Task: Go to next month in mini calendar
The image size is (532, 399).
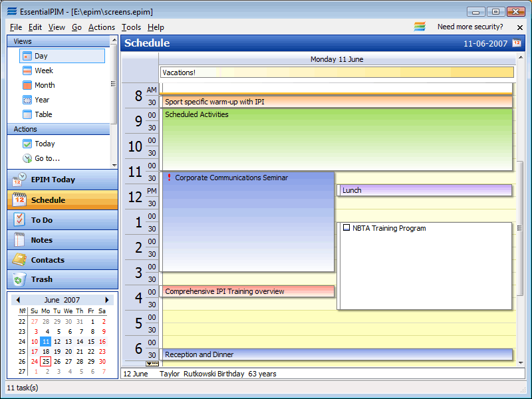Action: point(107,300)
